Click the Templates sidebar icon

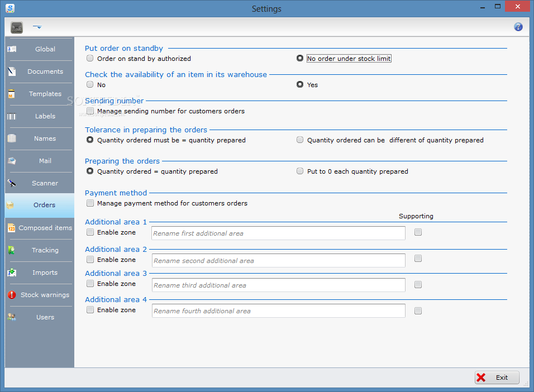(12, 94)
